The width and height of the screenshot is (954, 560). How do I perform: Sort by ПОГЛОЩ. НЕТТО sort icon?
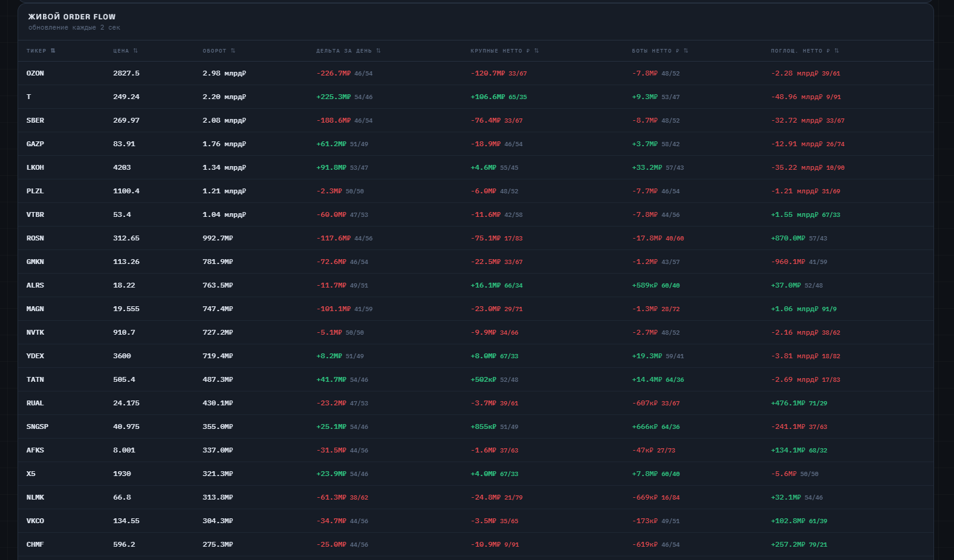tap(836, 51)
